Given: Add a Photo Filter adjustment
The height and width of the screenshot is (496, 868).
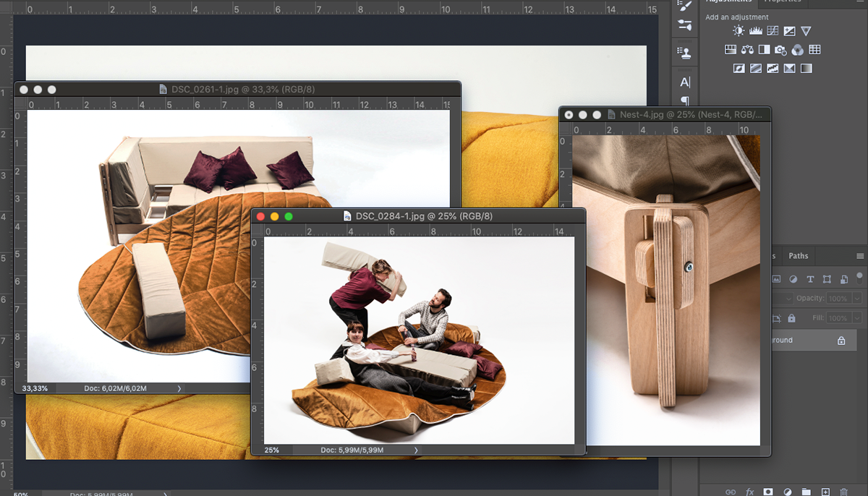Looking at the screenshot, I should [x=780, y=50].
